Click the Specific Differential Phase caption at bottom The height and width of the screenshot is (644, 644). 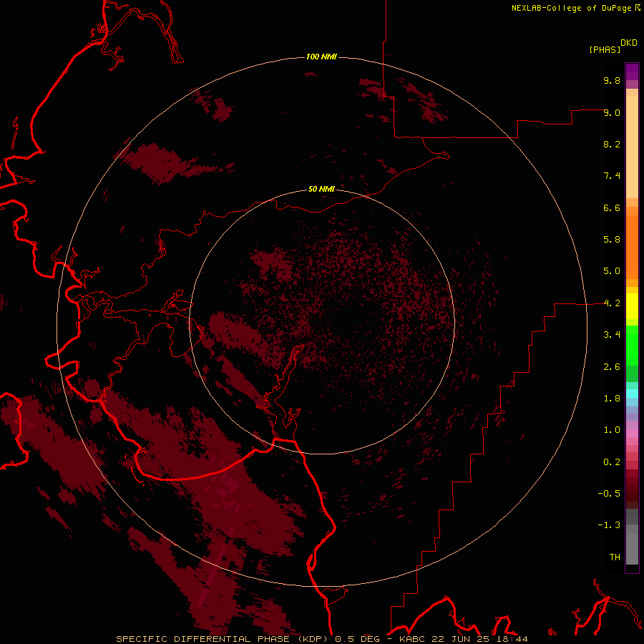coord(322,639)
